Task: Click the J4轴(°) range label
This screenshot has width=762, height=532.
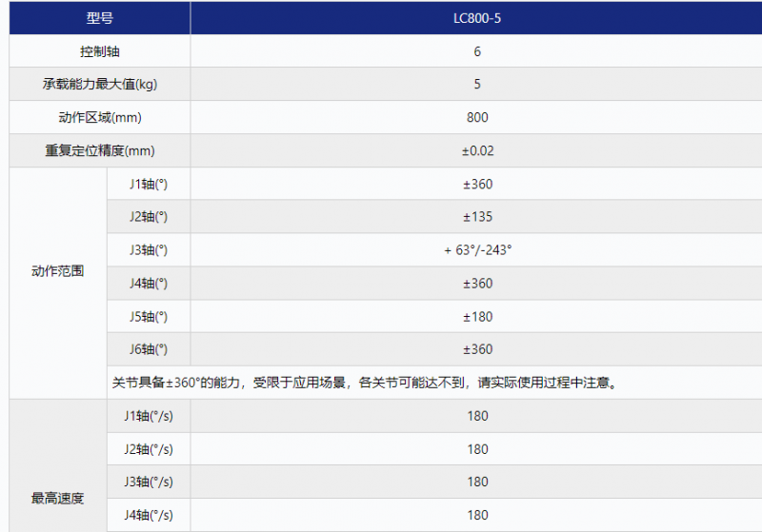Action: click(x=149, y=283)
